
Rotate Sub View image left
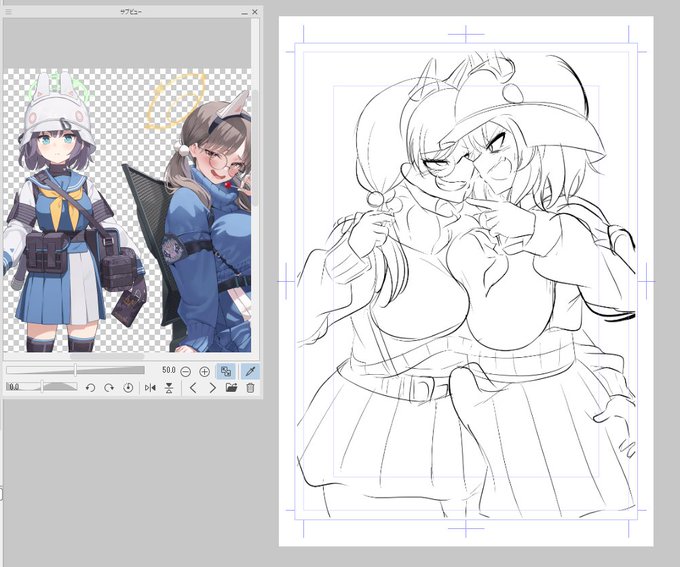(x=90, y=388)
